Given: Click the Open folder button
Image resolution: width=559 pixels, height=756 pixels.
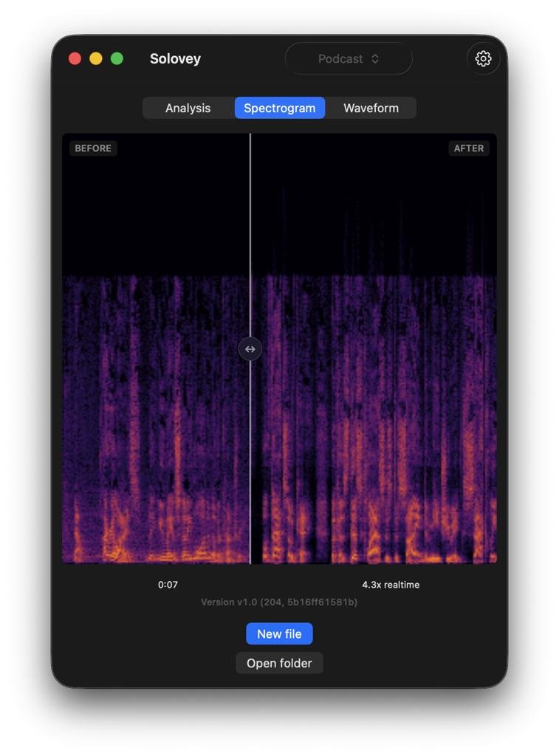Looking at the screenshot, I should coord(279,663).
